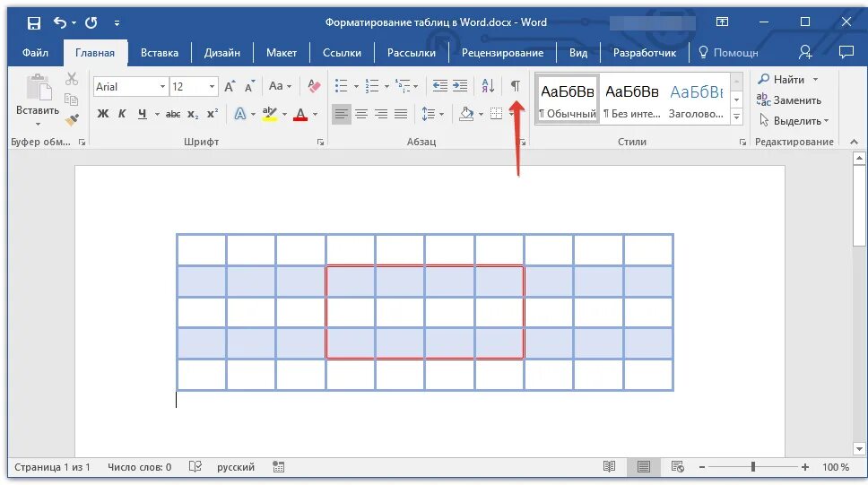Image resolution: width=868 pixels, height=485 pixels.
Task: Toggle strikethrough abc formatting
Action: 173,114
